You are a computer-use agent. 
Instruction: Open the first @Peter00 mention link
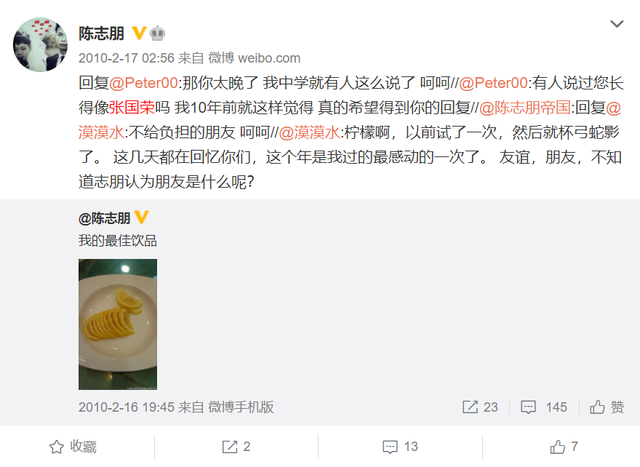point(143,83)
